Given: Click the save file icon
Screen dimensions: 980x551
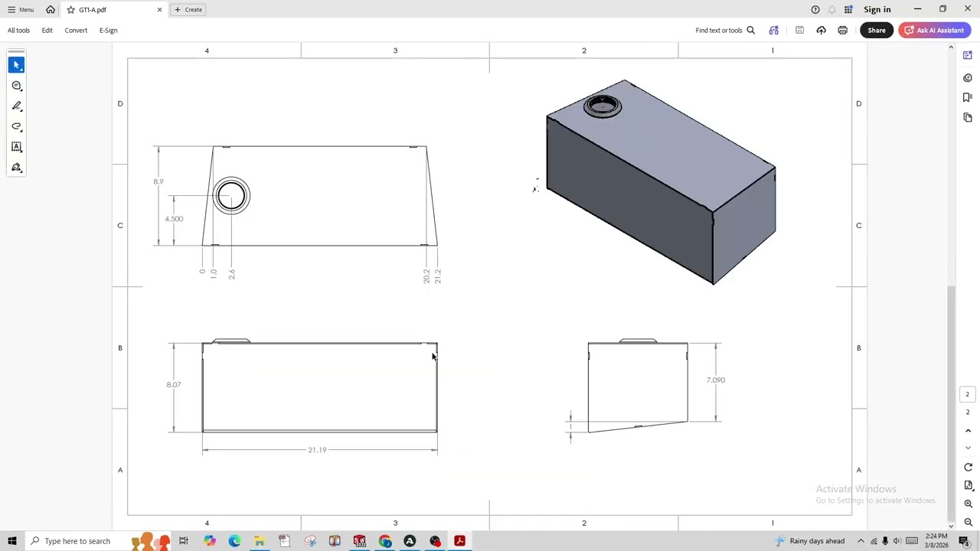Looking at the screenshot, I should tap(799, 30).
